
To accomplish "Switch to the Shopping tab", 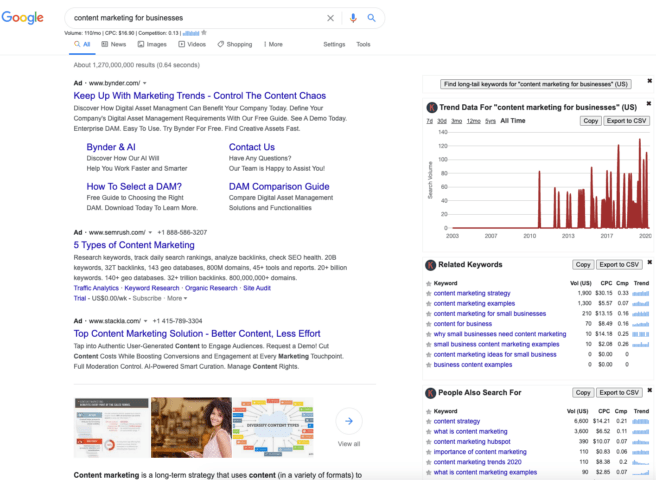I will pyautogui.click(x=235, y=44).
